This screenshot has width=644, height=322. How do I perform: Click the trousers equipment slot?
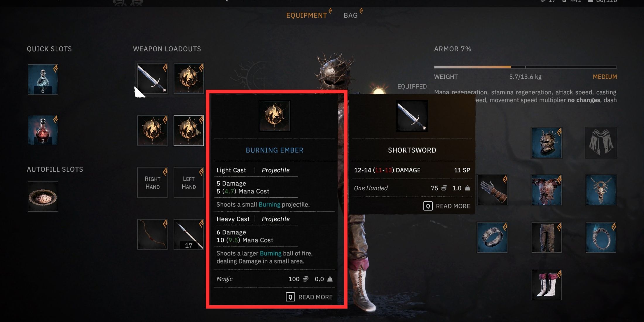point(547,237)
